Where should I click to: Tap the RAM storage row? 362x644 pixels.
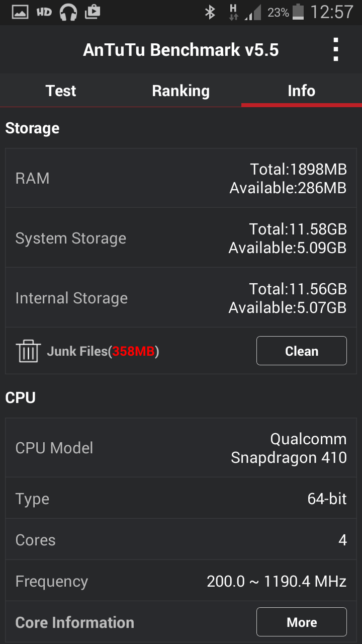181,179
